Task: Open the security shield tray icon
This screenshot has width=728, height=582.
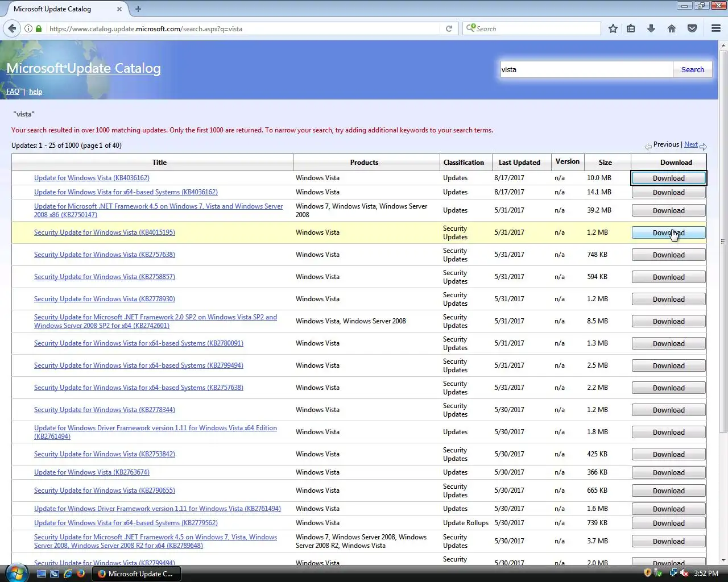Action: point(647,573)
